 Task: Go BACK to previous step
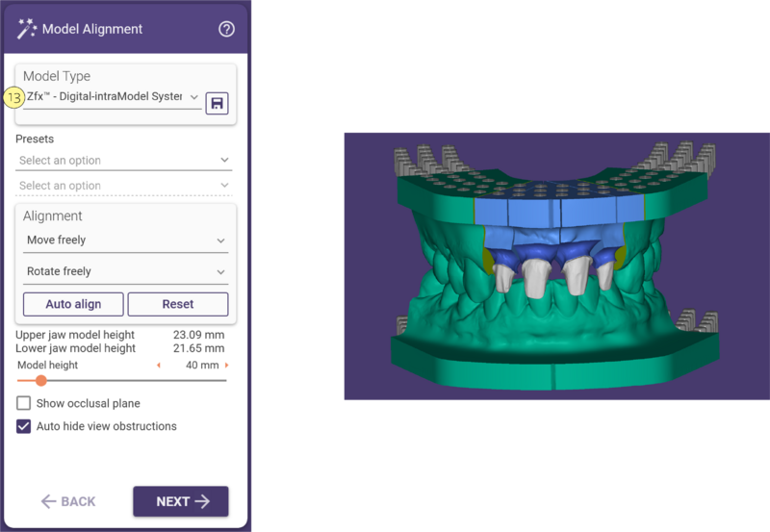click(x=68, y=501)
